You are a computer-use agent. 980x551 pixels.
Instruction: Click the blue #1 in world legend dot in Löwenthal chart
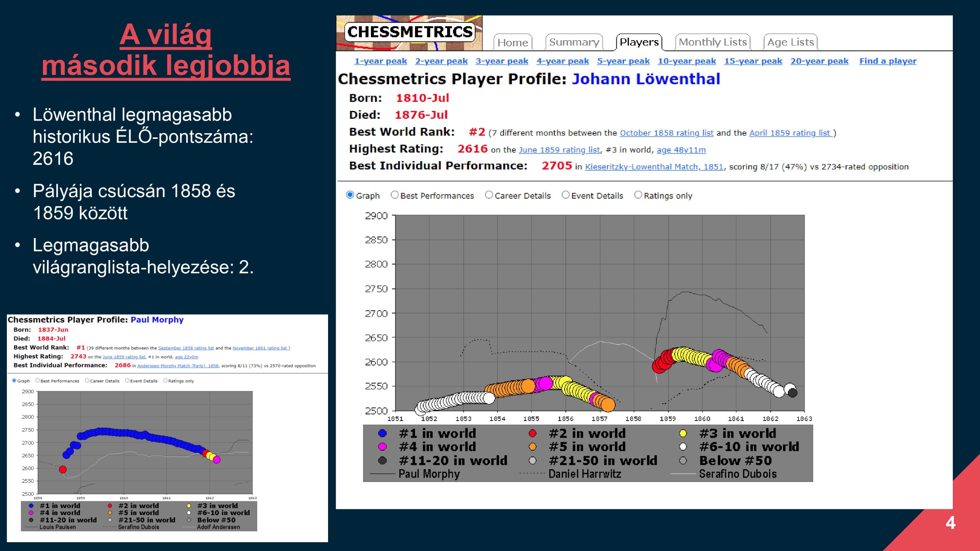(382, 434)
